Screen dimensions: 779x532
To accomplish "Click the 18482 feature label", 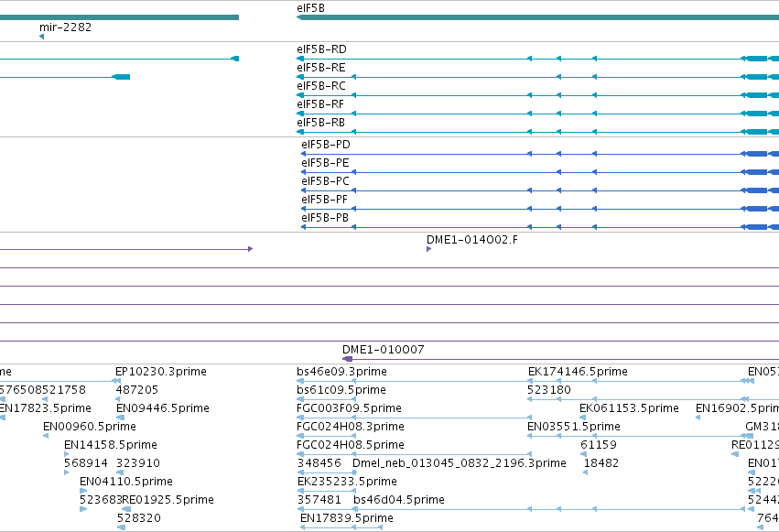I will [x=601, y=463].
